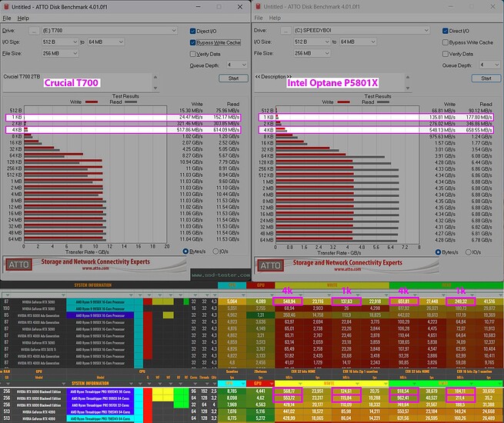The image size is (504, 423).
Task: Click the red Write legend swatch in the T700 window
Action: [x=92, y=102]
